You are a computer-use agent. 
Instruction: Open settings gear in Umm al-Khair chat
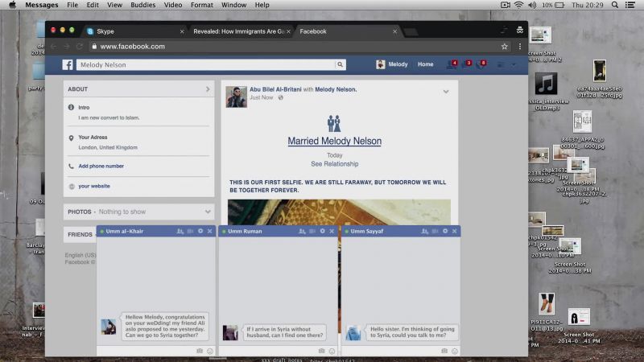pyautogui.click(x=200, y=231)
